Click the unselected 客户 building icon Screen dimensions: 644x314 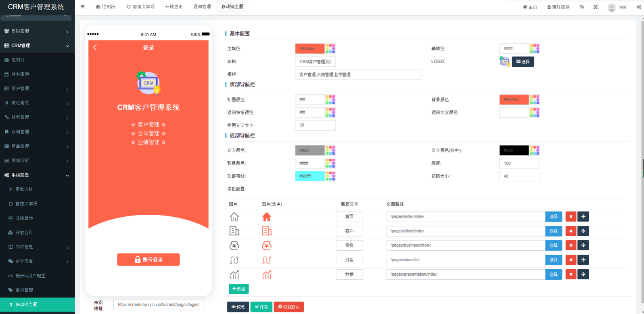coord(234,231)
